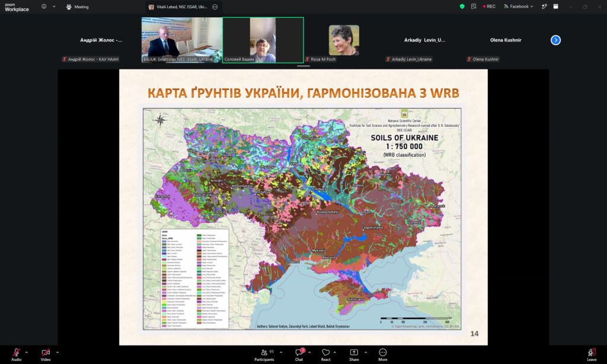Image resolution: width=607 pixels, height=364 pixels.
Task: Open React emoji reactions
Action: coord(326,355)
